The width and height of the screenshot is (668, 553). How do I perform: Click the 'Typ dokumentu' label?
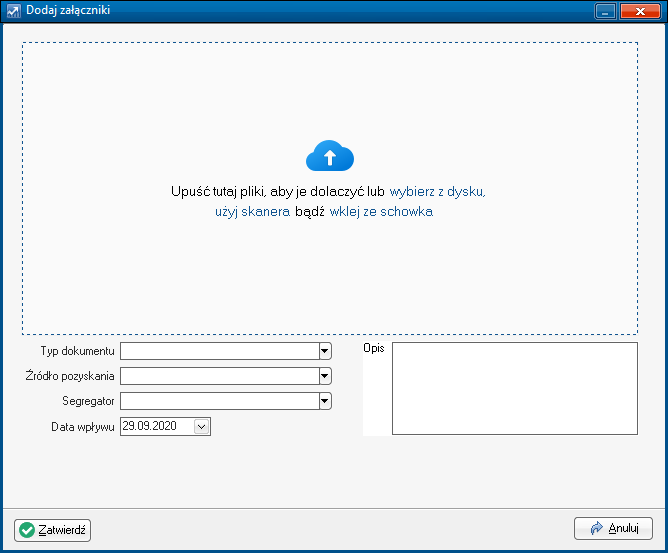(x=78, y=351)
